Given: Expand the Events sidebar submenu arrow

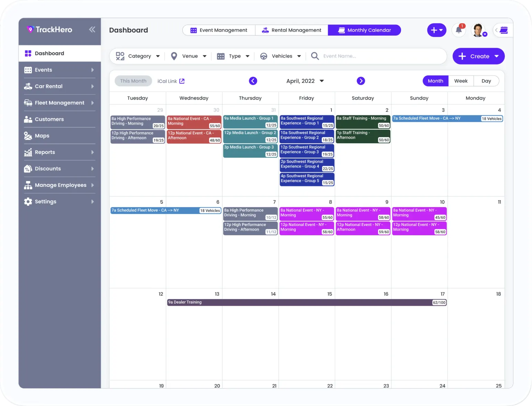Looking at the screenshot, I should [93, 70].
